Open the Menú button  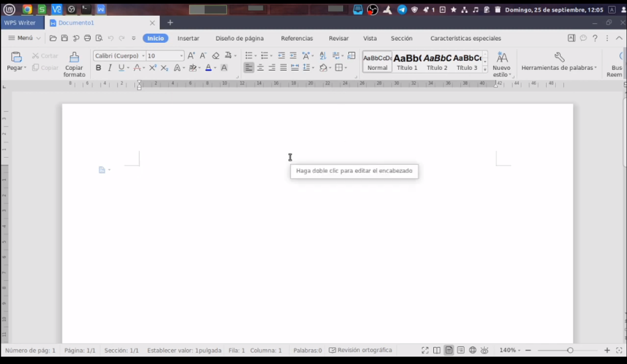[x=25, y=38]
